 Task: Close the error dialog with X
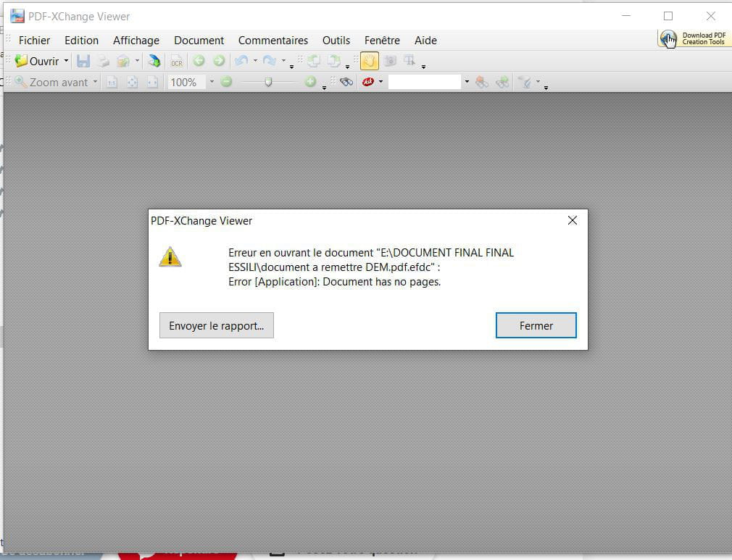(x=573, y=220)
